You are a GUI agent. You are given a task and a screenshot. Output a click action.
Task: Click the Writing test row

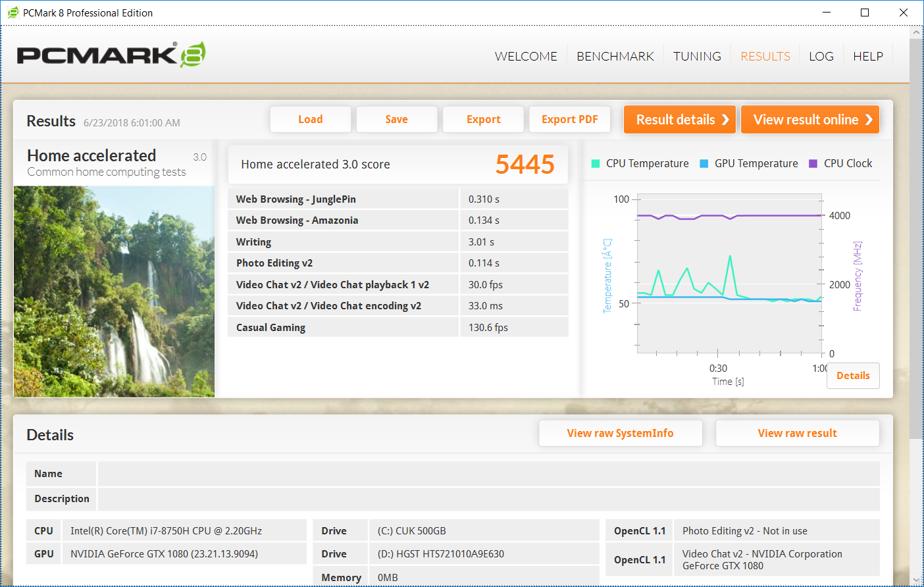pos(398,242)
